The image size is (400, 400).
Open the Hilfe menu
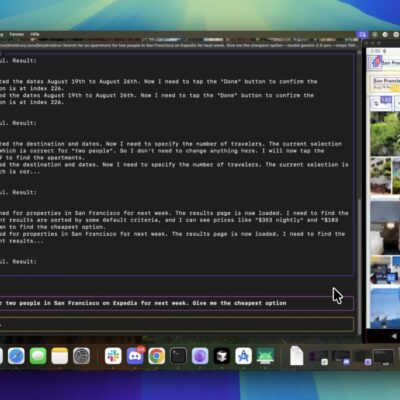(35, 34)
